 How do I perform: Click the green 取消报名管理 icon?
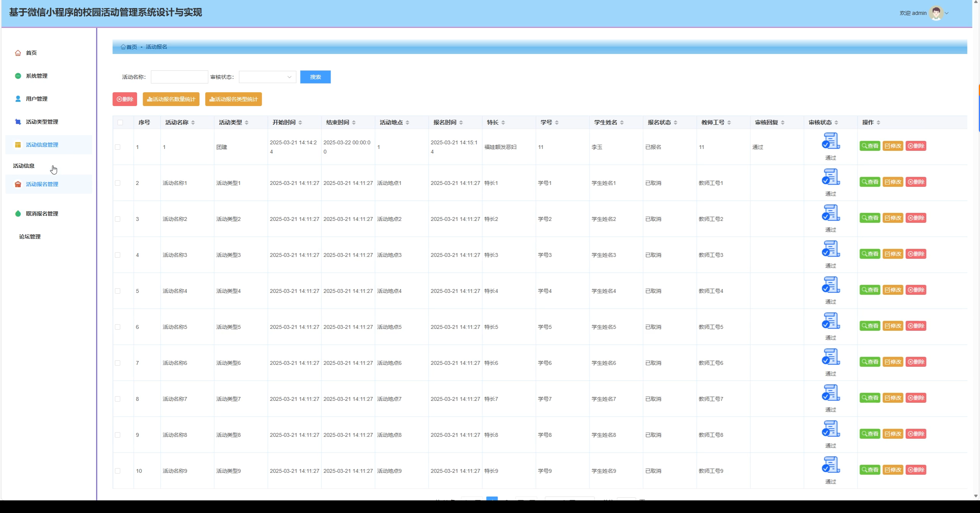(18, 214)
